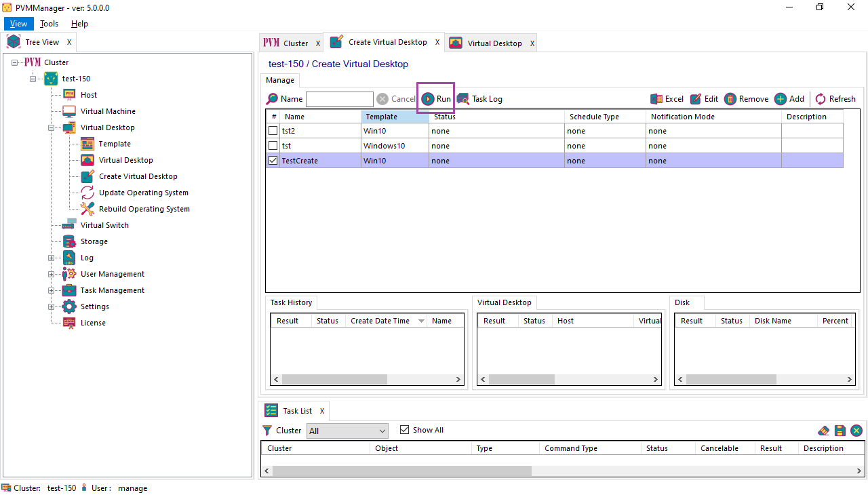This screenshot has height=495, width=868.
Task: Click the Task History horizontal scrollbar thumb
Action: 334,380
